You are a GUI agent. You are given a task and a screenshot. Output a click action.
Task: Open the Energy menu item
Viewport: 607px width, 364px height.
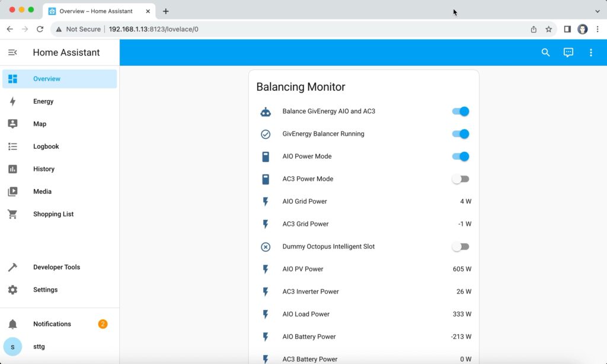tap(60, 101)
